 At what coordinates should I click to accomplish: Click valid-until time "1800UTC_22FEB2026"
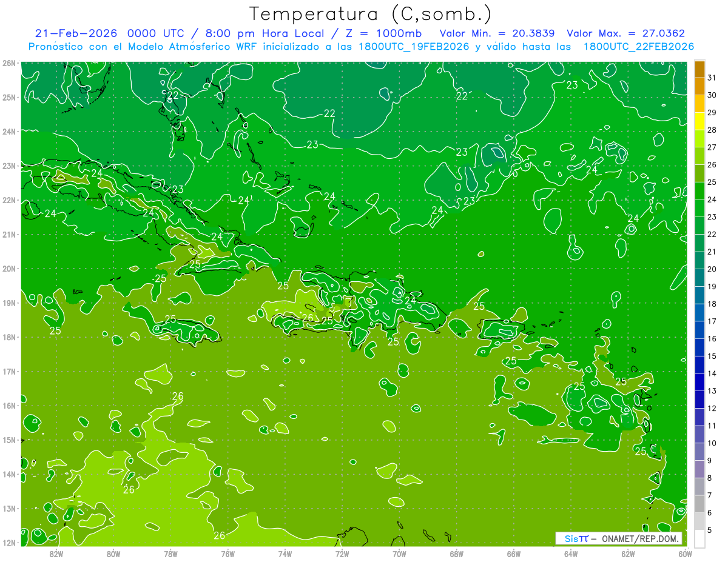pyautogui.click(x=639, y=47)
